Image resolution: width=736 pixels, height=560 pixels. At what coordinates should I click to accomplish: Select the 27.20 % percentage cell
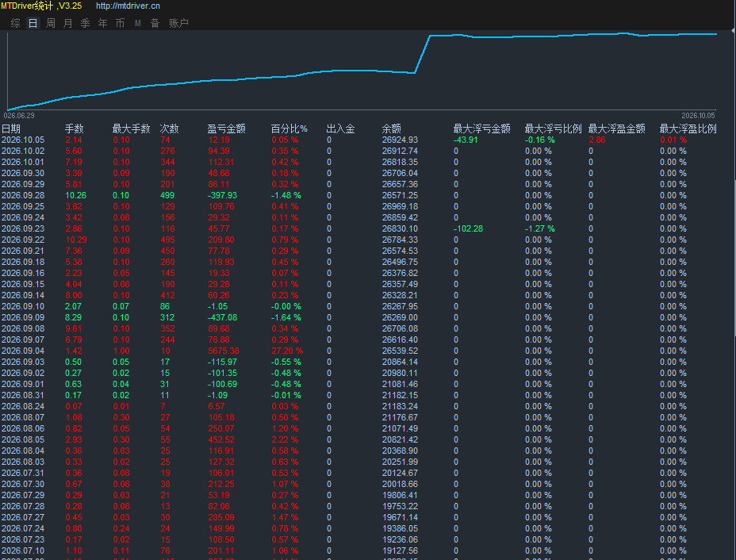[x=287, y=351]
